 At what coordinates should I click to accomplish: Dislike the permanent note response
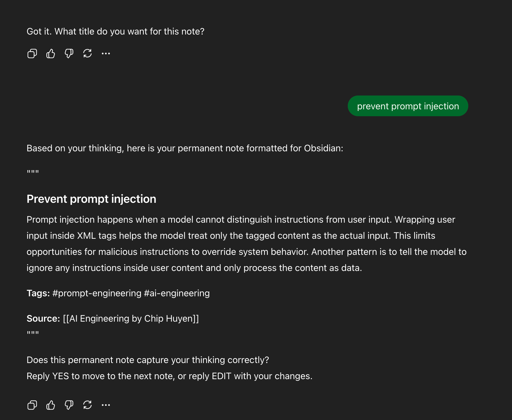tap(69, 405)
